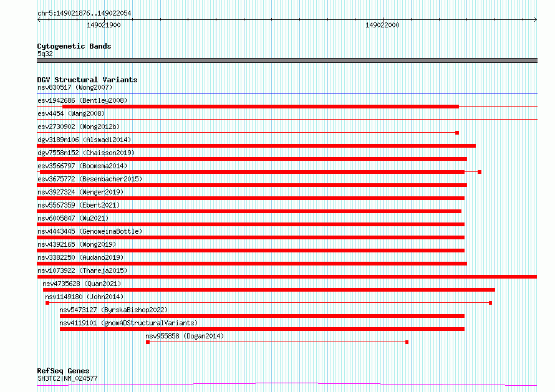Click the right red marker of nsv955858
Image resolution: width=555 pixels, height=392 pixels.
tap(407, 342)
